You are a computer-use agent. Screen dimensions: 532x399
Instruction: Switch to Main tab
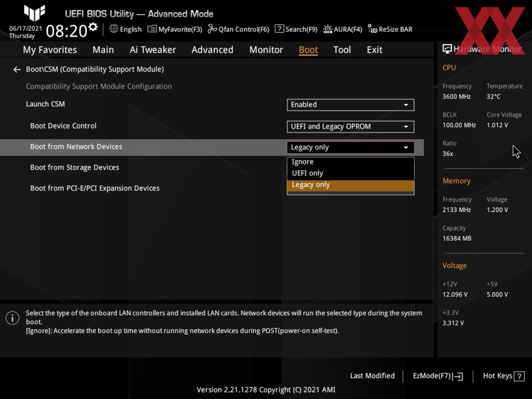[x=103, y=50]
